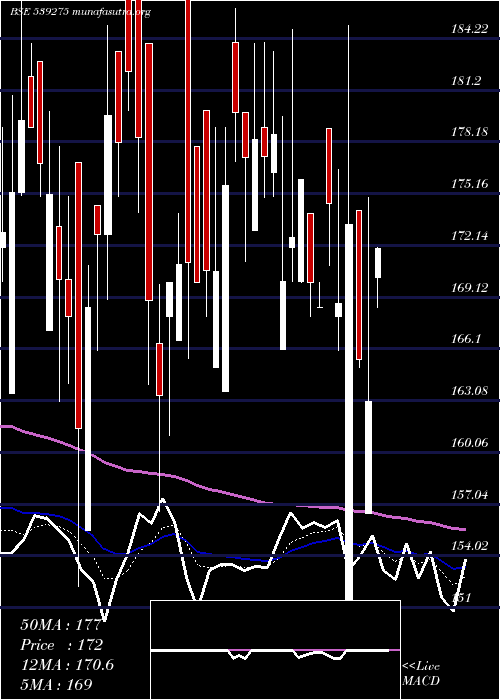
Task: Click the Live MACD label
Action: (x=421, y=673)
